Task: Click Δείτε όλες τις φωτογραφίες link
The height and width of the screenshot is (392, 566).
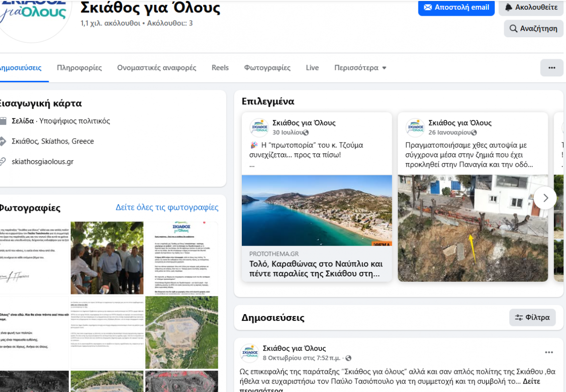Action: click(167, 207)
